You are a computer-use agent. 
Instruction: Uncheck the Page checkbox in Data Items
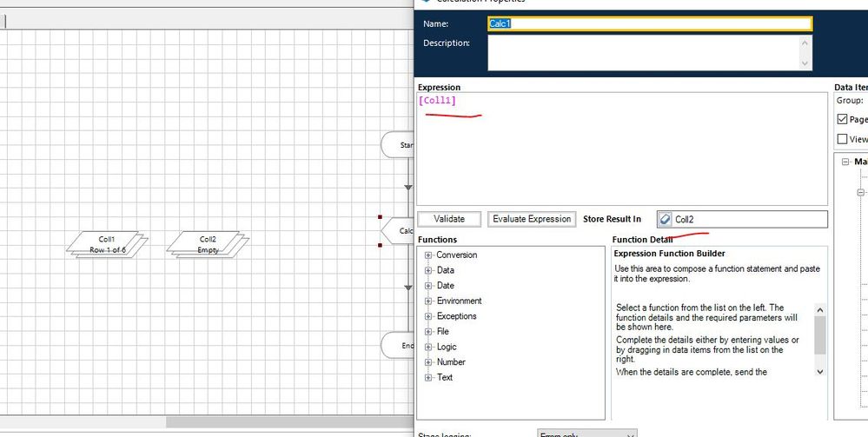tap(842, 119)
